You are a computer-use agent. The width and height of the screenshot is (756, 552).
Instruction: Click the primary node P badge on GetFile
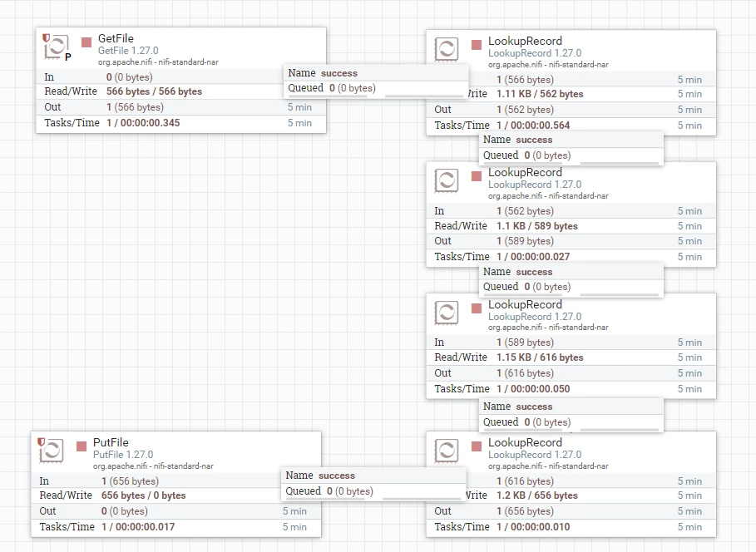click(68, 57)
